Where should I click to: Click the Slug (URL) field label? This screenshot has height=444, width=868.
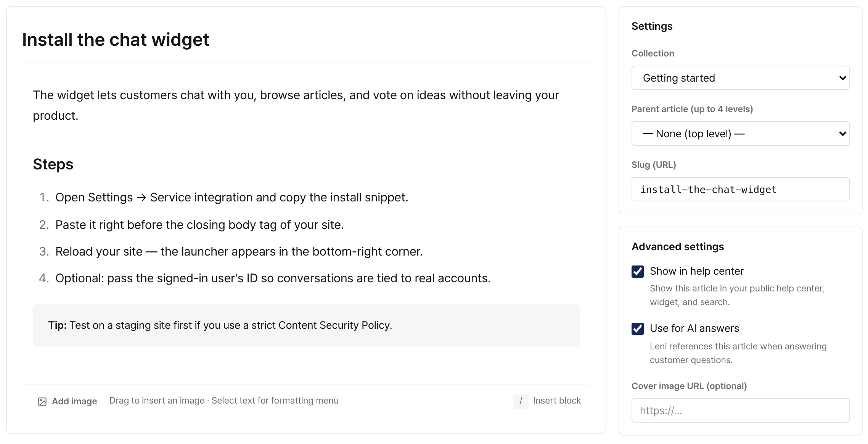[x=654, y=165]
